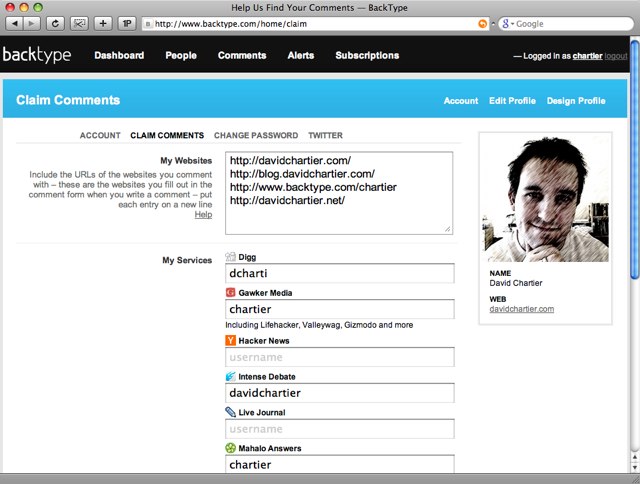Image resolution: width=640 pixels, height=484 pixels.
Task: Click the Intense Debate service icon
Action: tap(230, 376)
